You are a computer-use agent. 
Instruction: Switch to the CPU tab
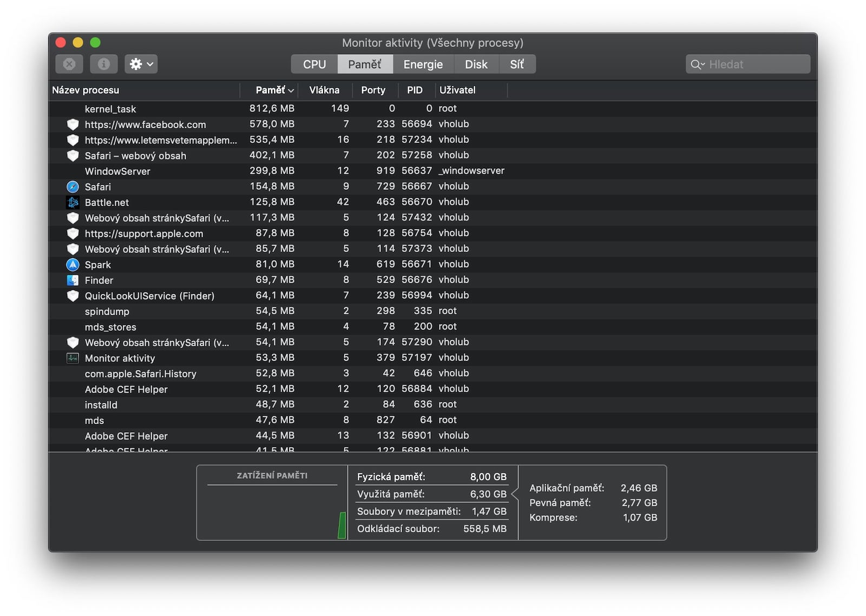coord(314,64)
